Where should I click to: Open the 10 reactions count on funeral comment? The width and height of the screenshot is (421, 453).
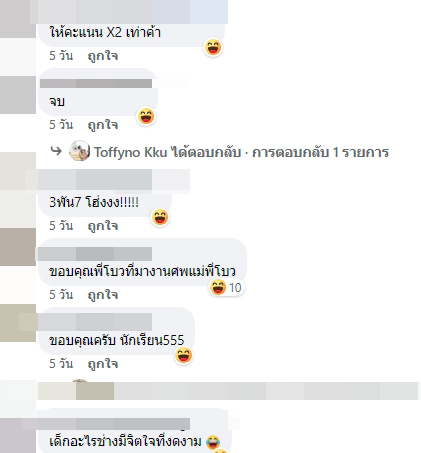[227, 287]
